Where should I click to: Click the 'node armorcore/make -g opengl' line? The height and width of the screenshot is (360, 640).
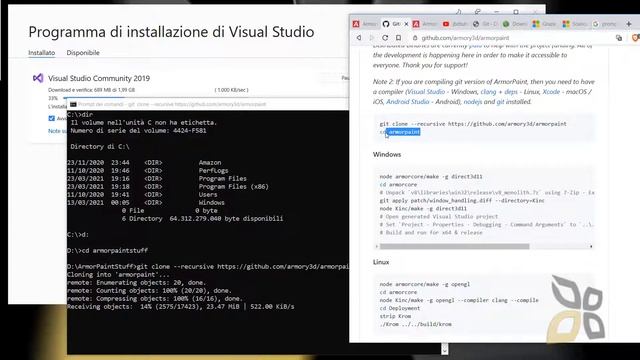click(424, 284)
